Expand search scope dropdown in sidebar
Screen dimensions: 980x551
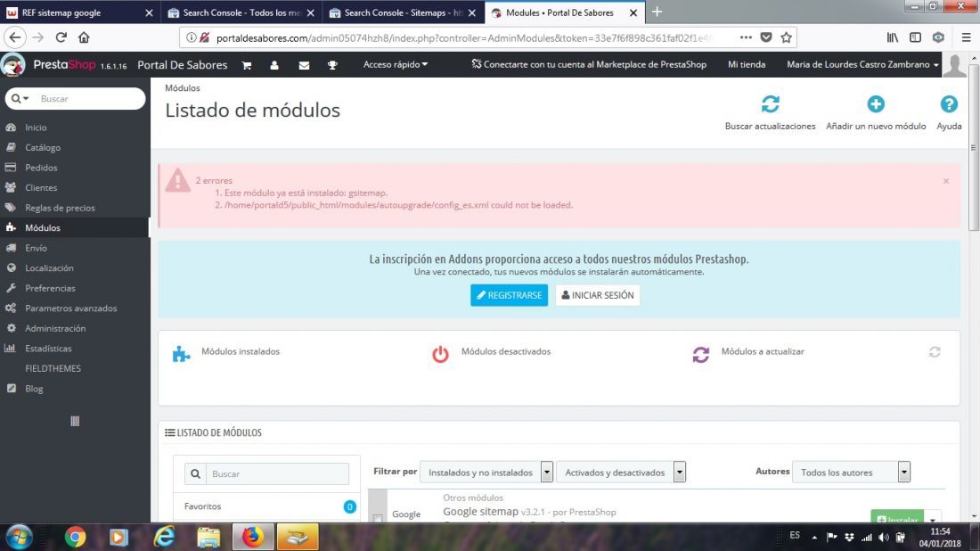[x=20, y=98]
